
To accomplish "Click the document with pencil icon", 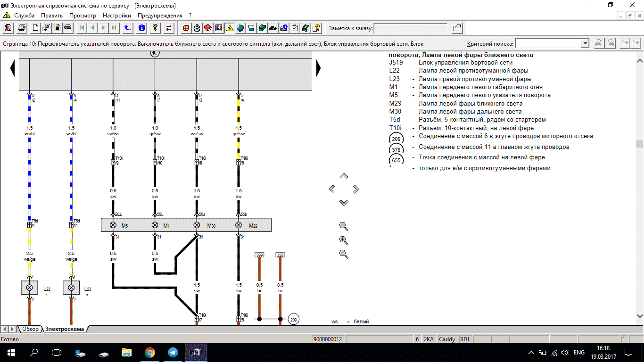I will pyautogui.click(x=46, y=28).
